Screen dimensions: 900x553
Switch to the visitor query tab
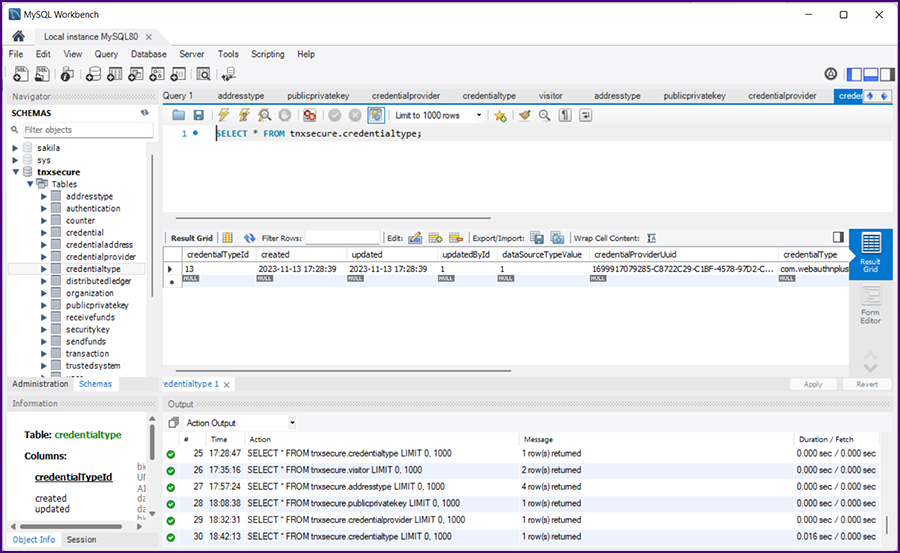coord(550,96)
